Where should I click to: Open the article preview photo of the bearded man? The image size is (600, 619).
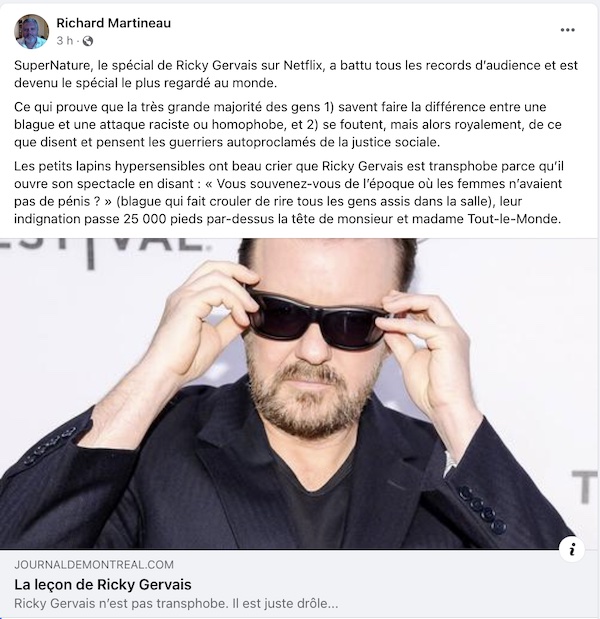298,394
